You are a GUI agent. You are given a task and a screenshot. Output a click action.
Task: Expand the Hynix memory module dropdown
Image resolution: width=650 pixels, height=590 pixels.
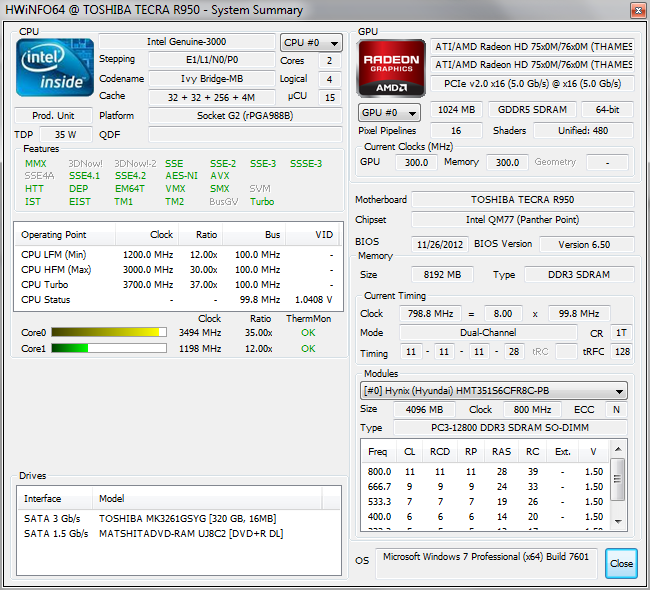493,391
